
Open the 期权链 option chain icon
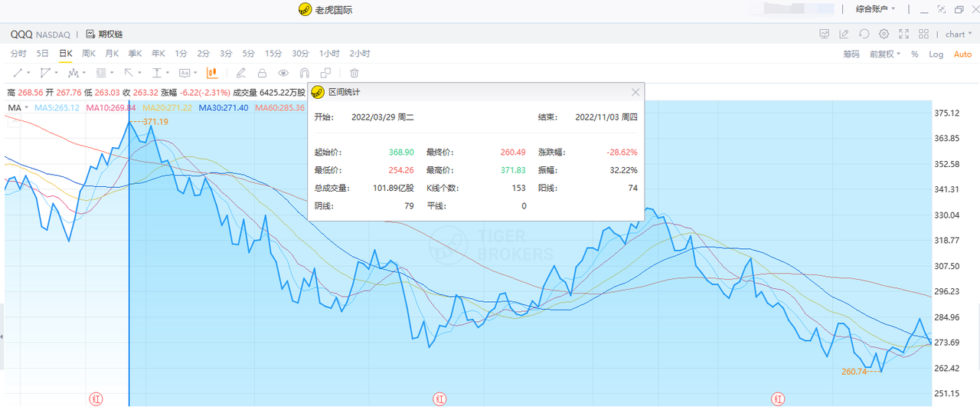point(90,34)
